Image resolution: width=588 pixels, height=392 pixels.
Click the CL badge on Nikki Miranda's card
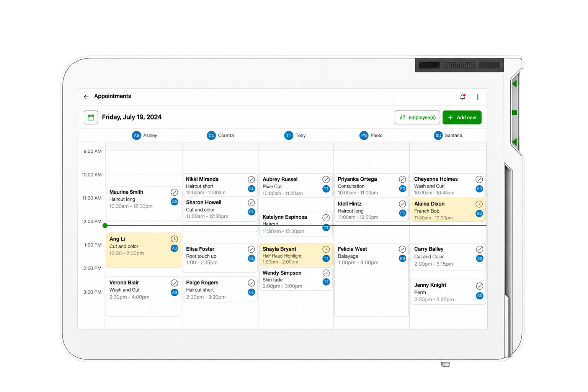tap(251, 189)
